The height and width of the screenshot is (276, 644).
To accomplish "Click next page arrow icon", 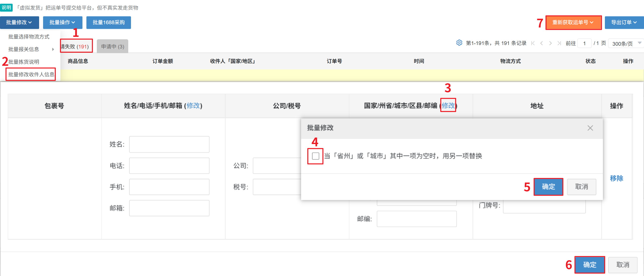I will (x=550, y=43).
